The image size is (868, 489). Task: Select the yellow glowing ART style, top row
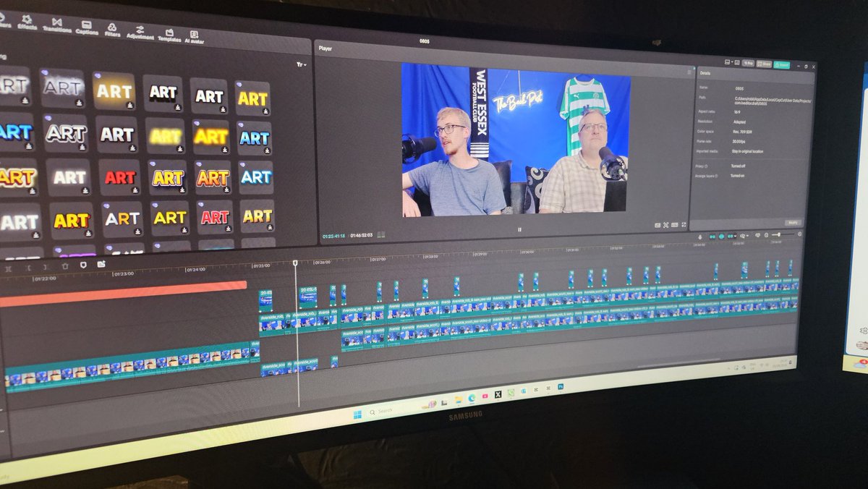coord(114,90)
